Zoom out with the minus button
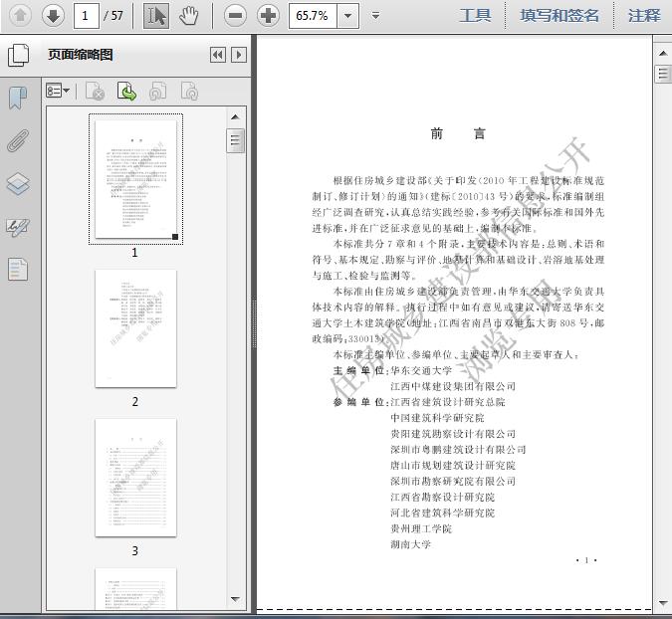Viewport: 672px width, 619px height. click(235, 15)
